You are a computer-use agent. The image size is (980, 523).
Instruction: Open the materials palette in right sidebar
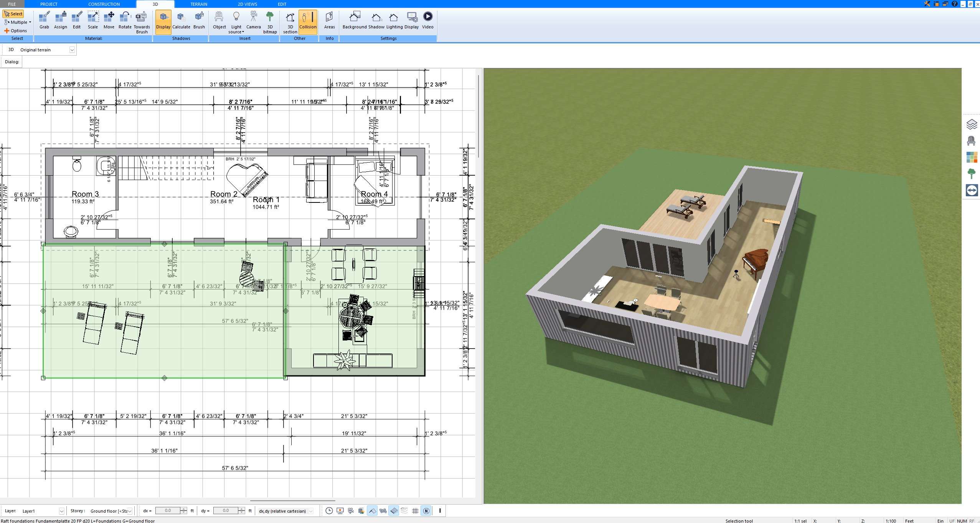click(971, 157)
